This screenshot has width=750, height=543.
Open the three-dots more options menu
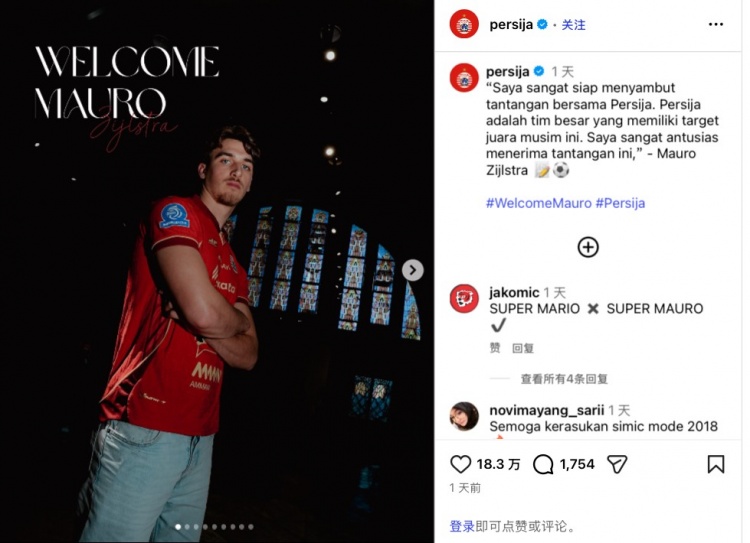click(716, 24)
